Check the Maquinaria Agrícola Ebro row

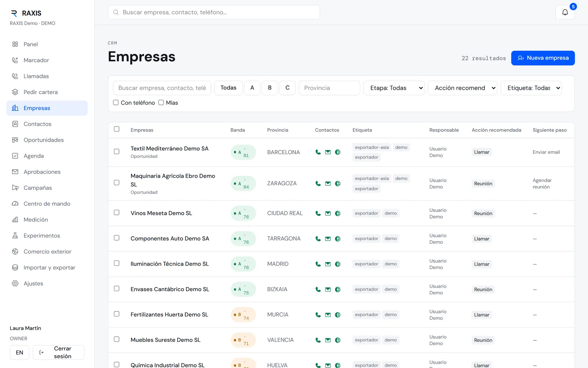click(116, 183)
